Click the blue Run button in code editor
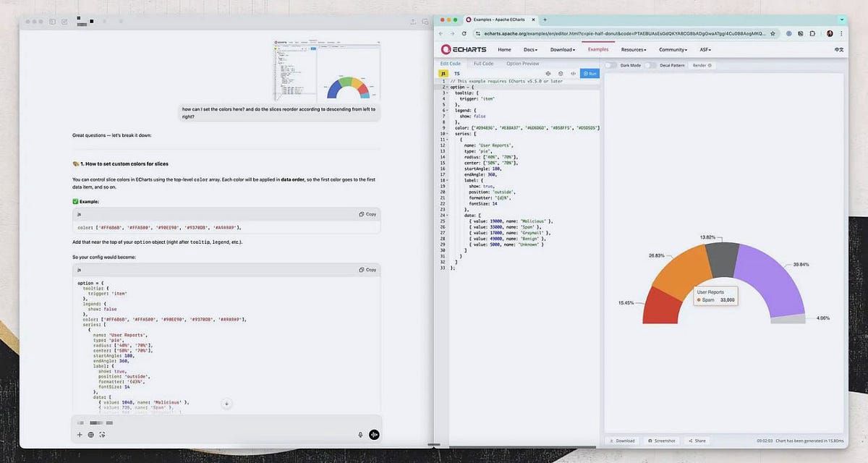The height and width of the screenshot is (463, 868). pos(590,73)
